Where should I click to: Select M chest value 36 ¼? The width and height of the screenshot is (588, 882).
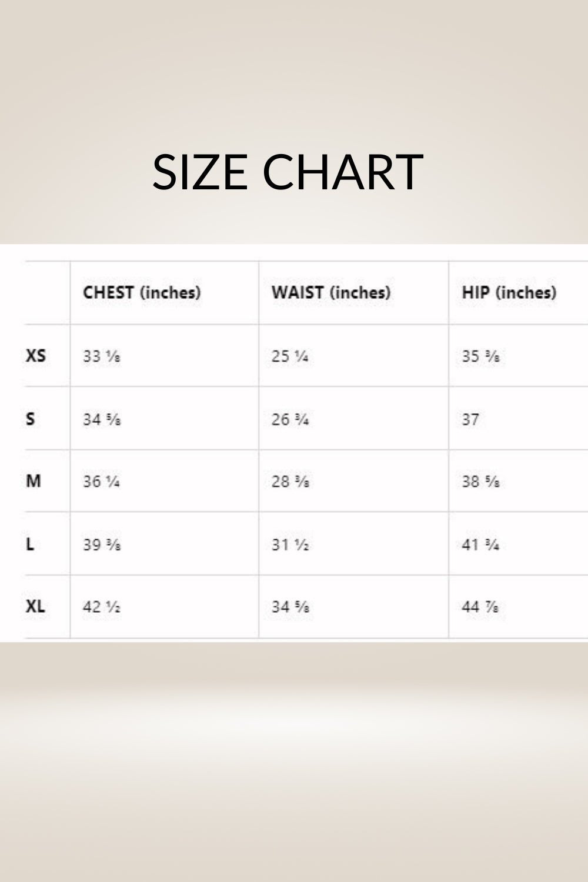tap(102, 482)
